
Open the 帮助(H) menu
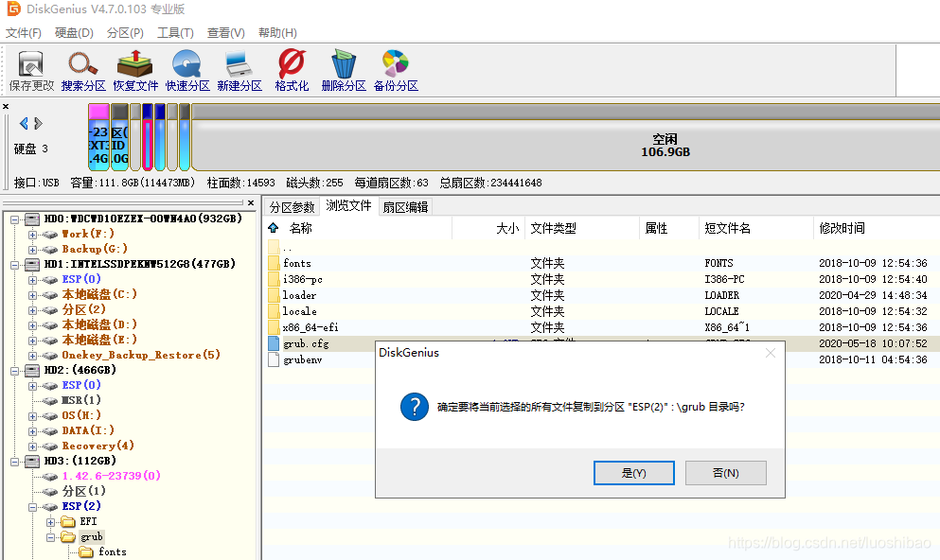pos(277,33)
